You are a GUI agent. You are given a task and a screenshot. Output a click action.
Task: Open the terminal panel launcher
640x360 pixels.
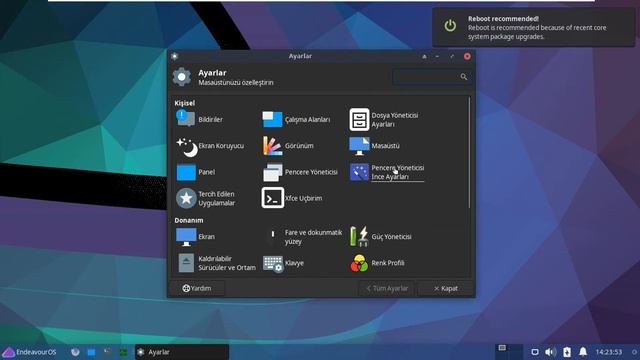coord(107,351)
